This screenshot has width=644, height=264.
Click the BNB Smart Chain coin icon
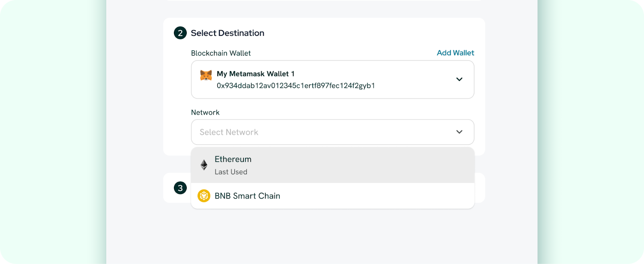(x=204, y=196)
